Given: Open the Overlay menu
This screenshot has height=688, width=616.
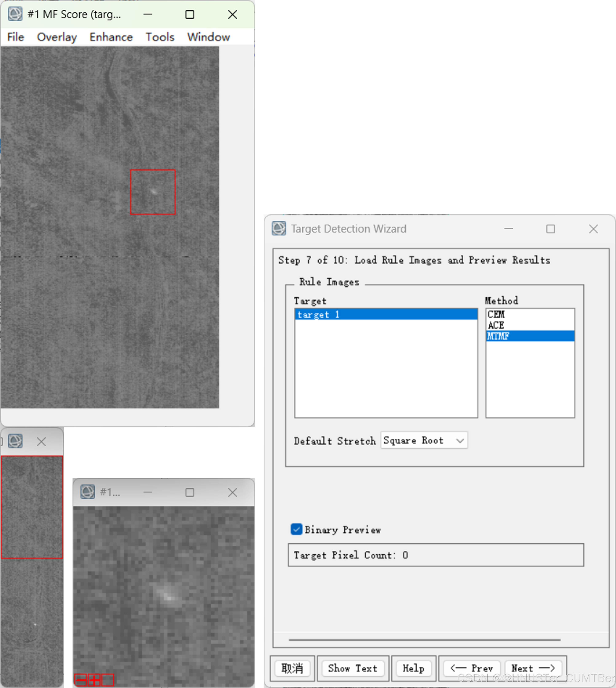Looking at the screenshot, I should point(57,37).
